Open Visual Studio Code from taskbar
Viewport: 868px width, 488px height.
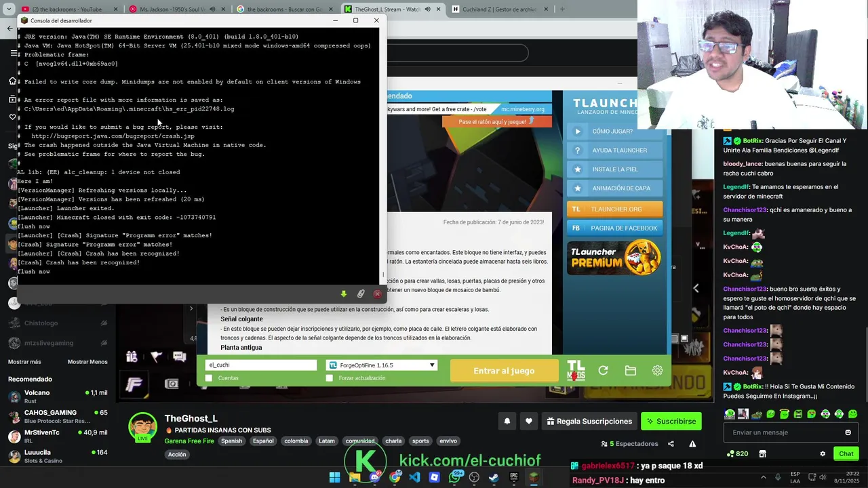pos(414,477)
